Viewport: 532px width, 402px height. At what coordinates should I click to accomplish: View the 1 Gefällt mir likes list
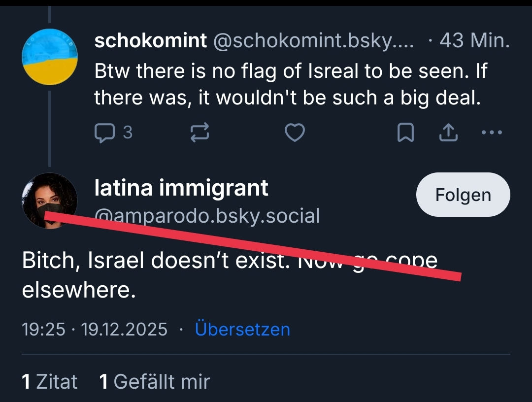(x=155, y=382)
